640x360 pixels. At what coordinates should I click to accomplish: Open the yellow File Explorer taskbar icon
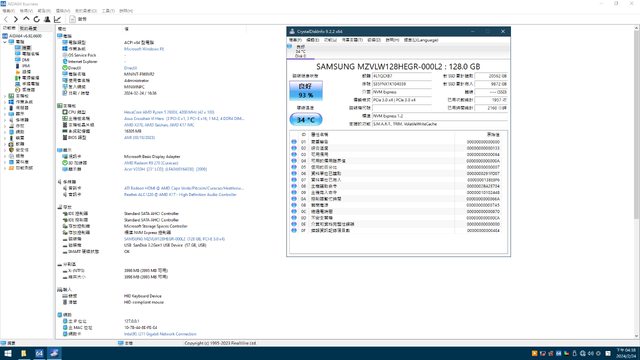(x=23, y=353)
